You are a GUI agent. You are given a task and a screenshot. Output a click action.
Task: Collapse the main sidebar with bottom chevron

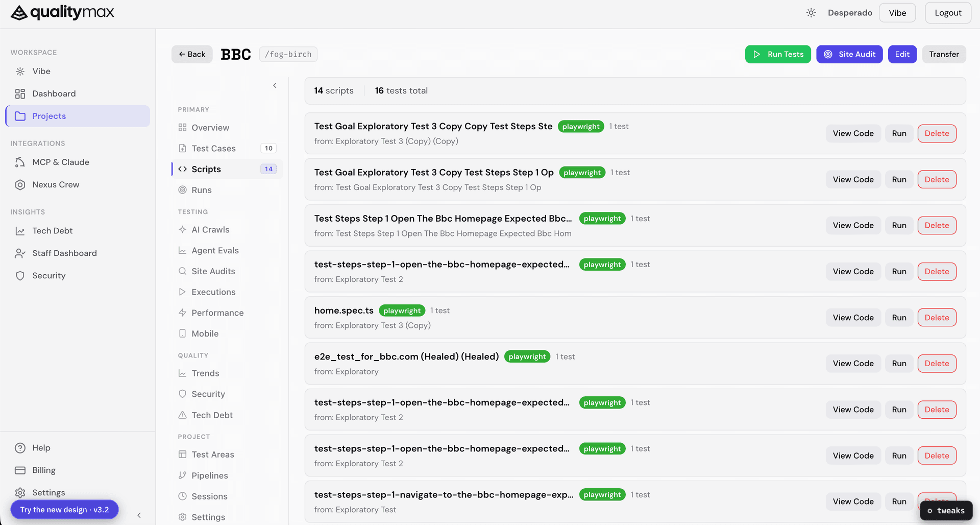pyautogui.click(x=139, y=515)
